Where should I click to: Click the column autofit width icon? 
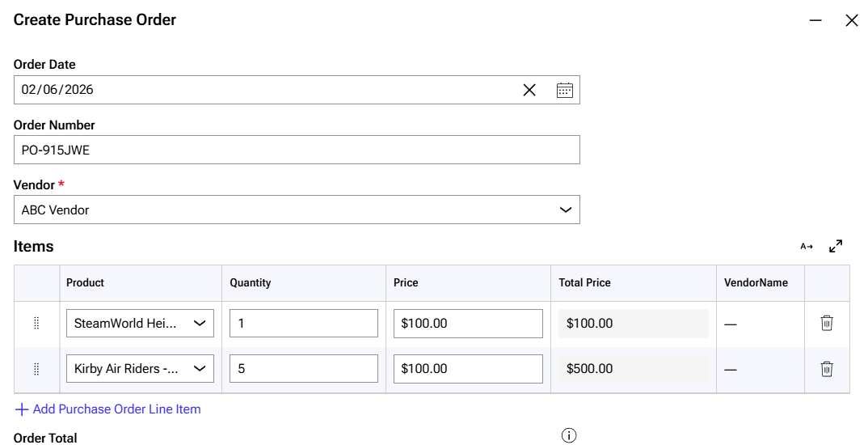807,246
